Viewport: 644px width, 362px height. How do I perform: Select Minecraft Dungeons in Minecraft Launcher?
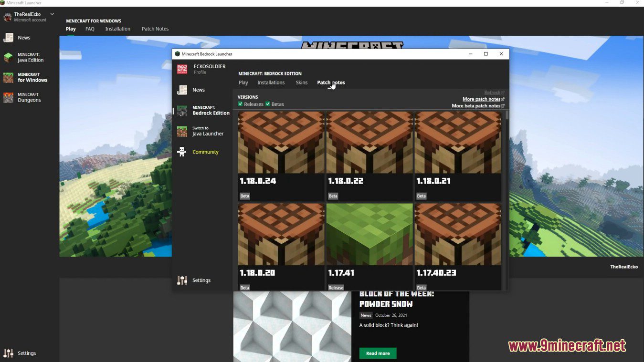22,97
